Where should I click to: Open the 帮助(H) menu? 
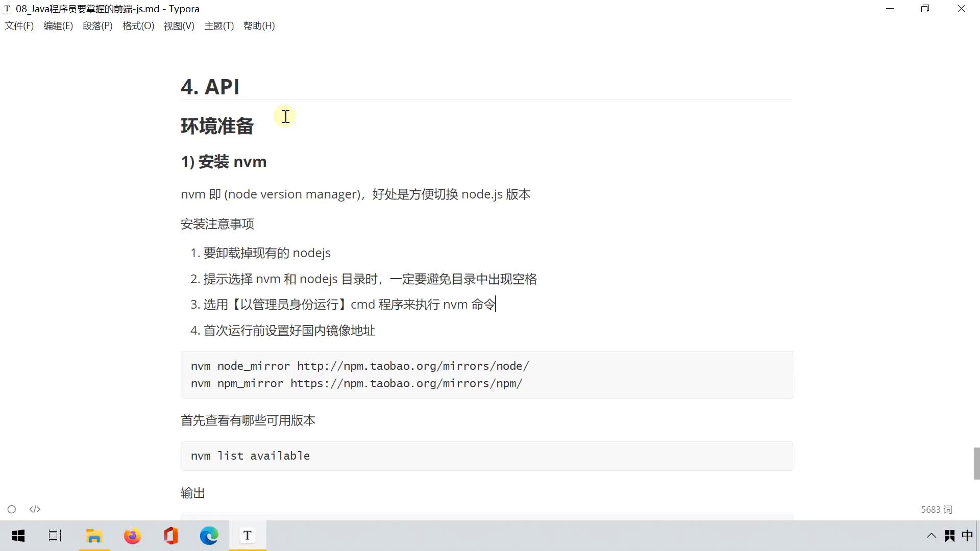(259, 26)
